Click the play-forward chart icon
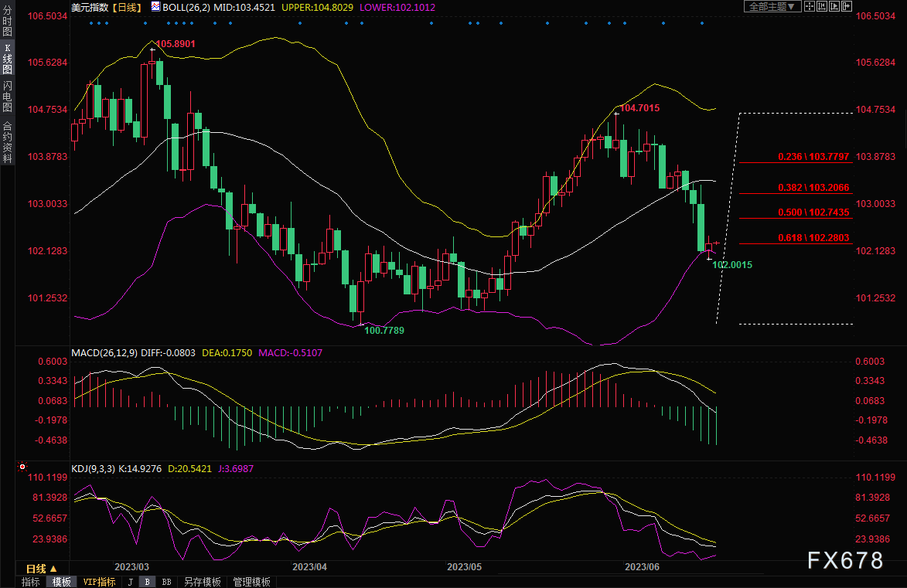 (834, 6)
